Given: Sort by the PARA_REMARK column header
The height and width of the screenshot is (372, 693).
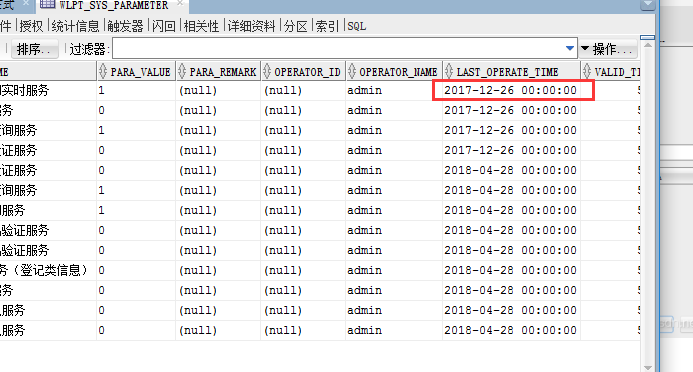Looking at the screenshot, I should tap(218, 72).
